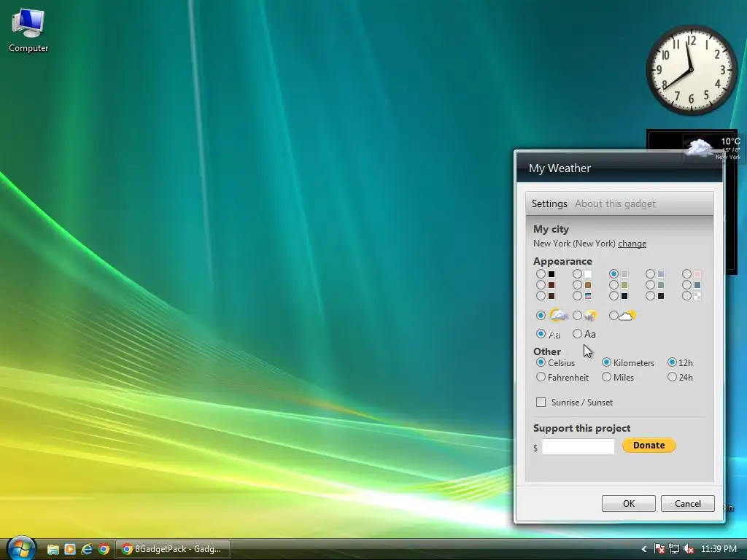Select the blue-to-pink gradient background

(578, 296)
